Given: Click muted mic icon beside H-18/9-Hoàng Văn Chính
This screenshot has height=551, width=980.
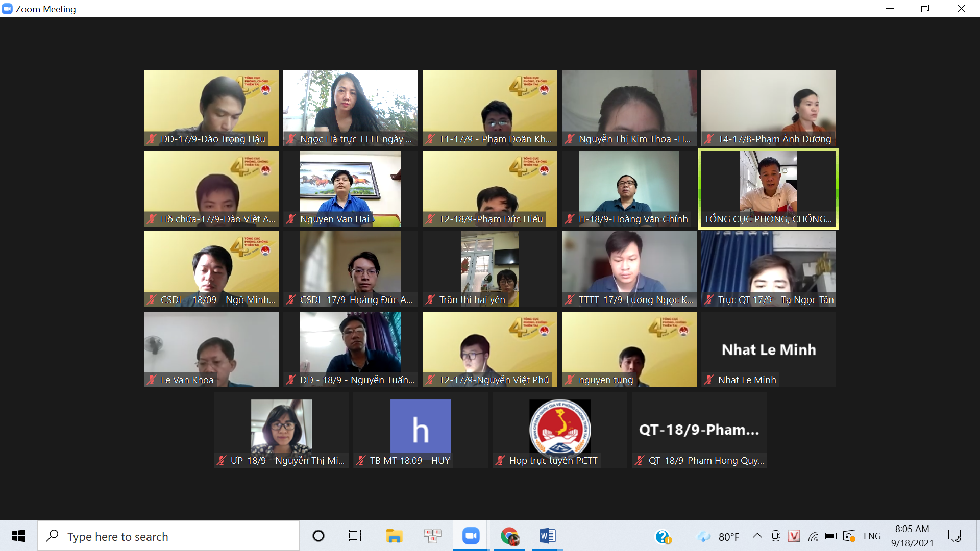Looking at the screenshot, I should [x=570, y=219].
